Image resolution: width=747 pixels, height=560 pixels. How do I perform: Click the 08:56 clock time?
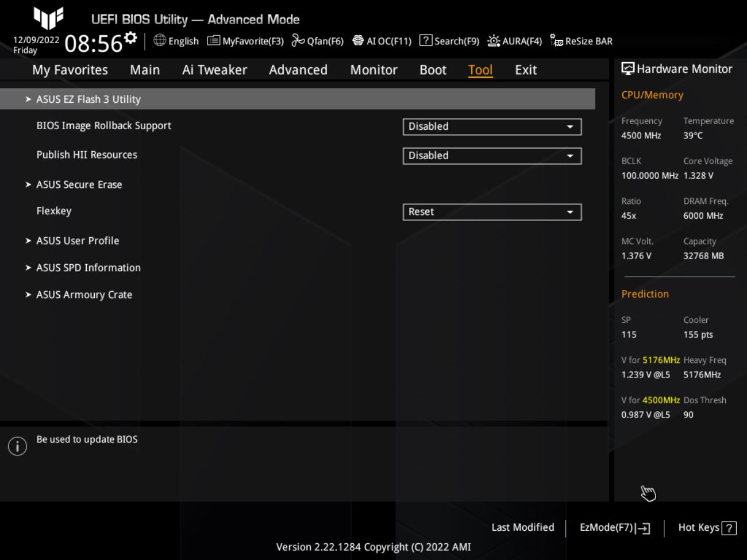coord(93,43)
